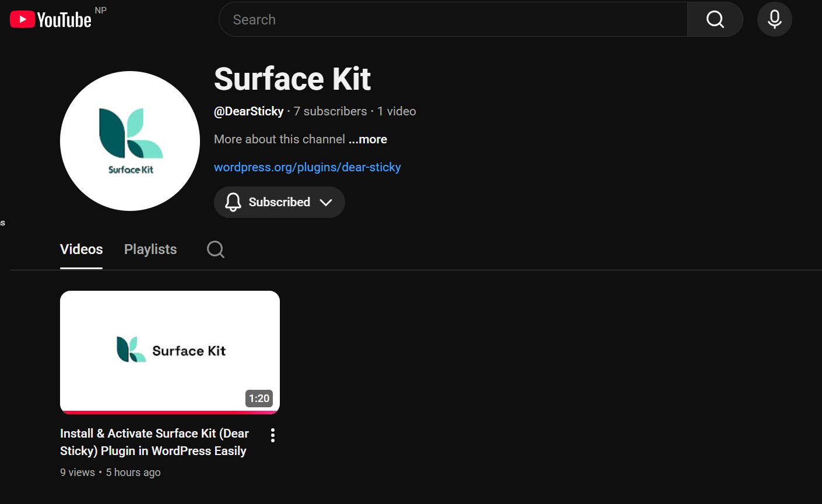The height and width of the screenshot is (504, 822).
Task: Expand the Subscribed dropdown chevron
Action: click(326, 202)
